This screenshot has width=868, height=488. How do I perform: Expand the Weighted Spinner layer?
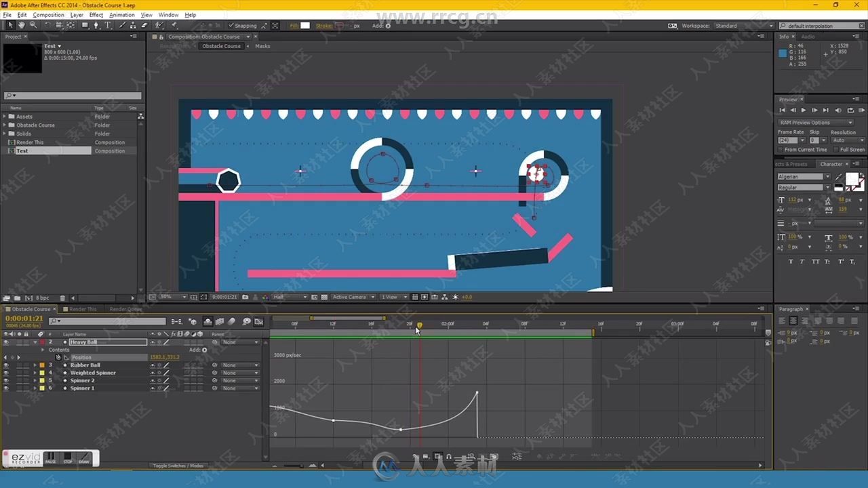coord(35,373)
